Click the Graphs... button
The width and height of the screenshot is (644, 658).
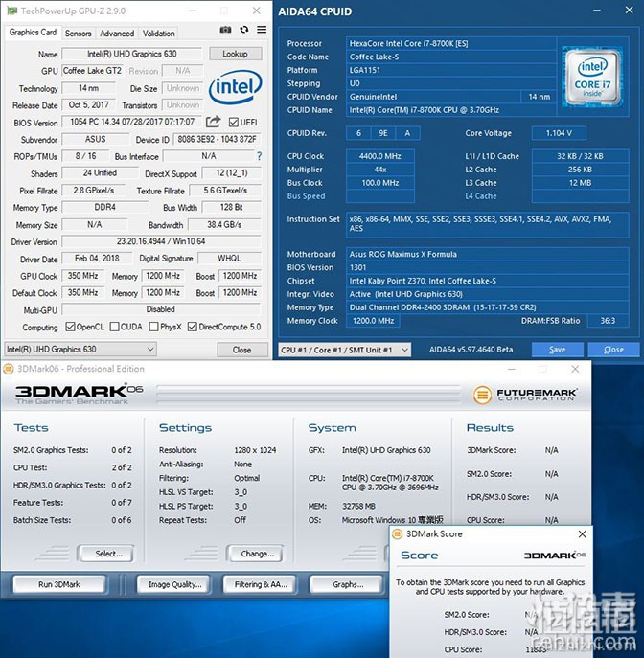point(347,584)
